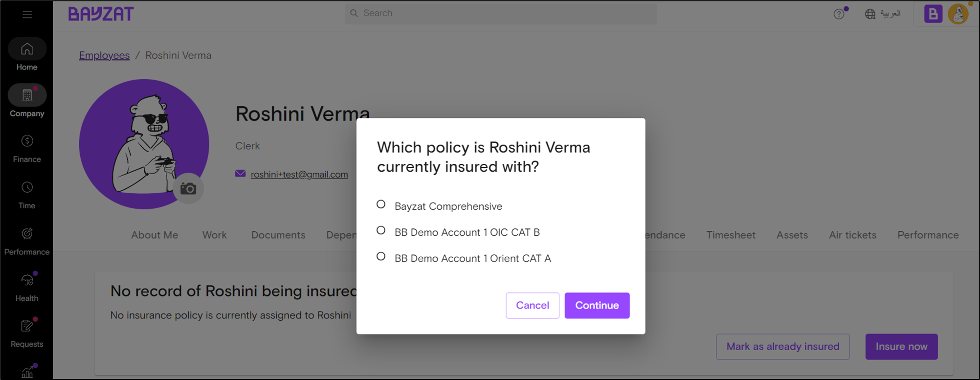The height and width of the screenshot is (380, 980).
Task: Open Requests section in sidebar
Action: [27, 334]
